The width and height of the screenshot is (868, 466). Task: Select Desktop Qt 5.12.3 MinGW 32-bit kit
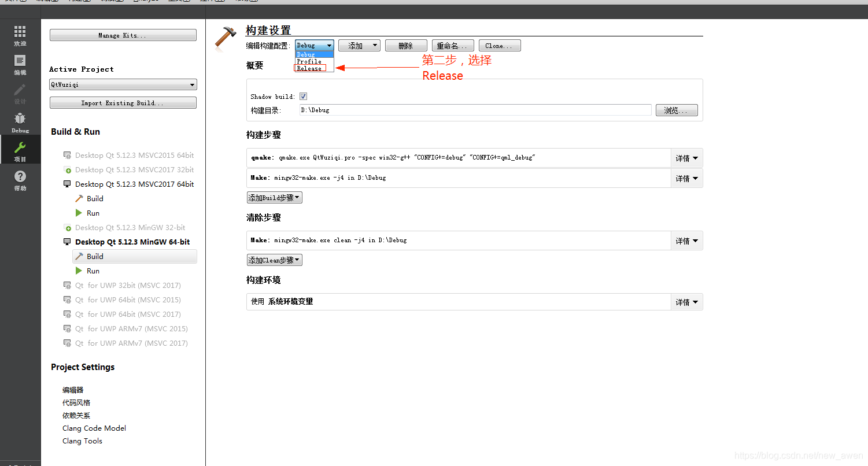tap(130, 227)
